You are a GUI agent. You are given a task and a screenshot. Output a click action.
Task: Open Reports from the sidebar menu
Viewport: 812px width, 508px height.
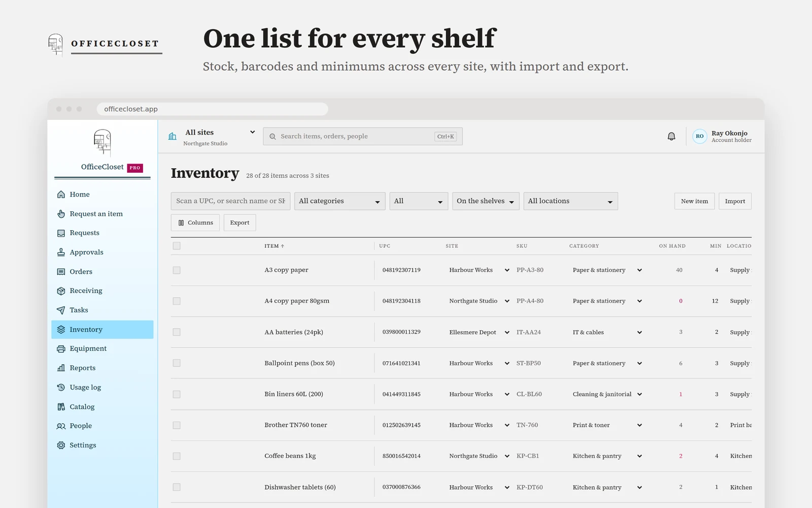[x=103, y=368]
